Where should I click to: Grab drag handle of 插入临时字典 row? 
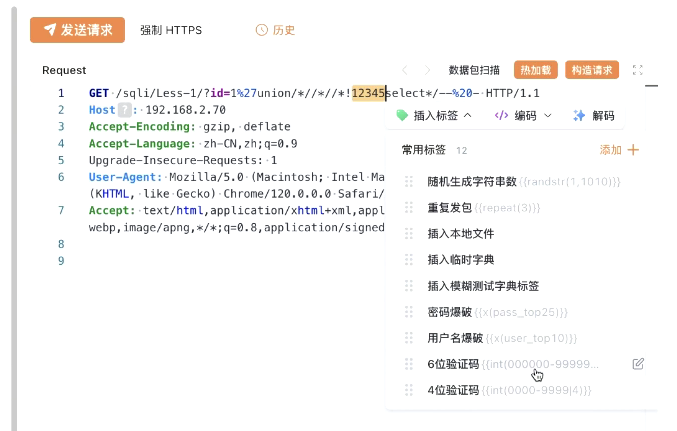409,260
